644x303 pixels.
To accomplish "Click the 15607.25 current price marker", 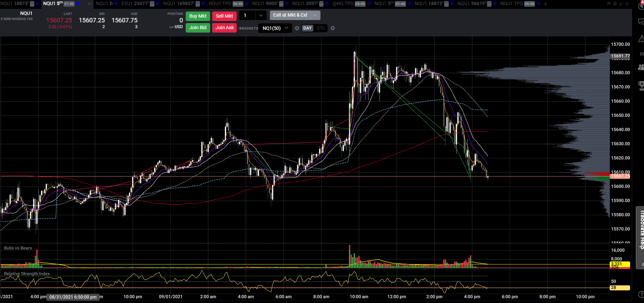I will point(620,176).
